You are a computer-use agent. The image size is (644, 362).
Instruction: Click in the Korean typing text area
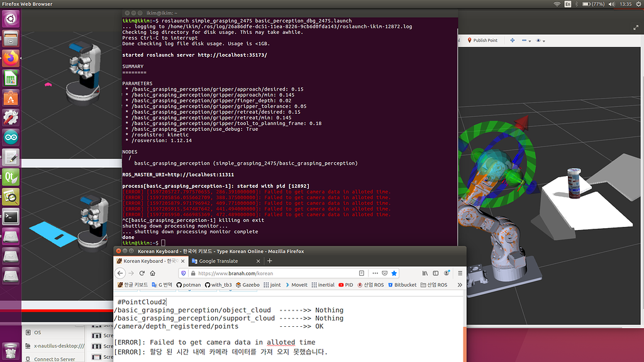tap(289, 328)
